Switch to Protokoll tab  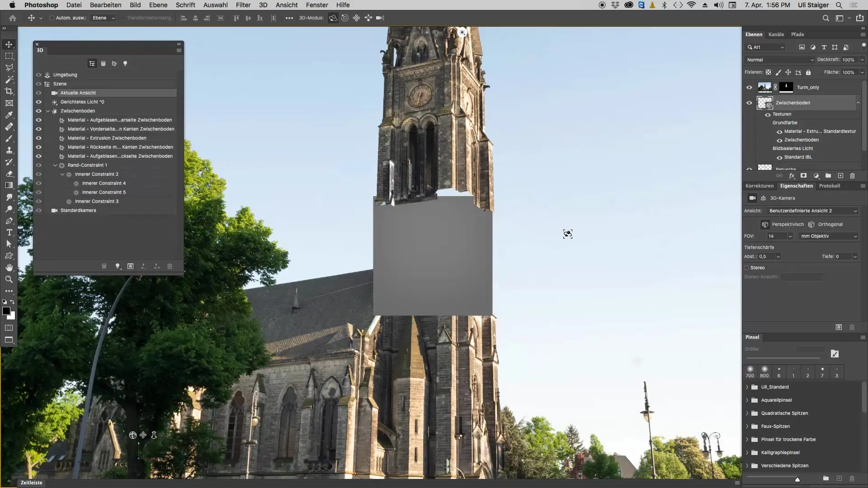point(830,186)
